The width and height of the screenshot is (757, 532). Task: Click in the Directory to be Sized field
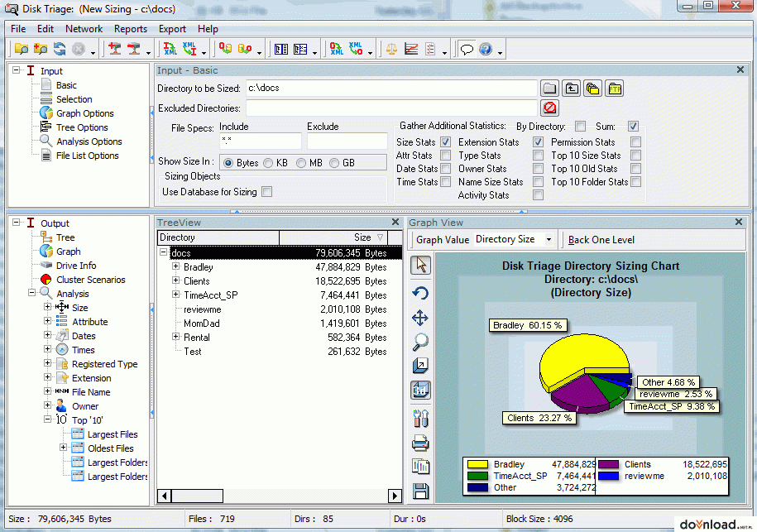(391, 89)
